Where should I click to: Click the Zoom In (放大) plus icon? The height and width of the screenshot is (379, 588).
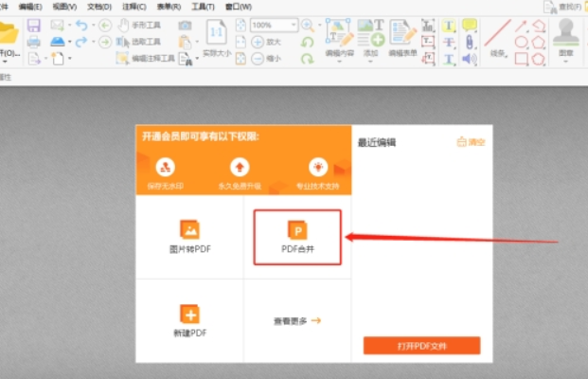tap(258, 42)
